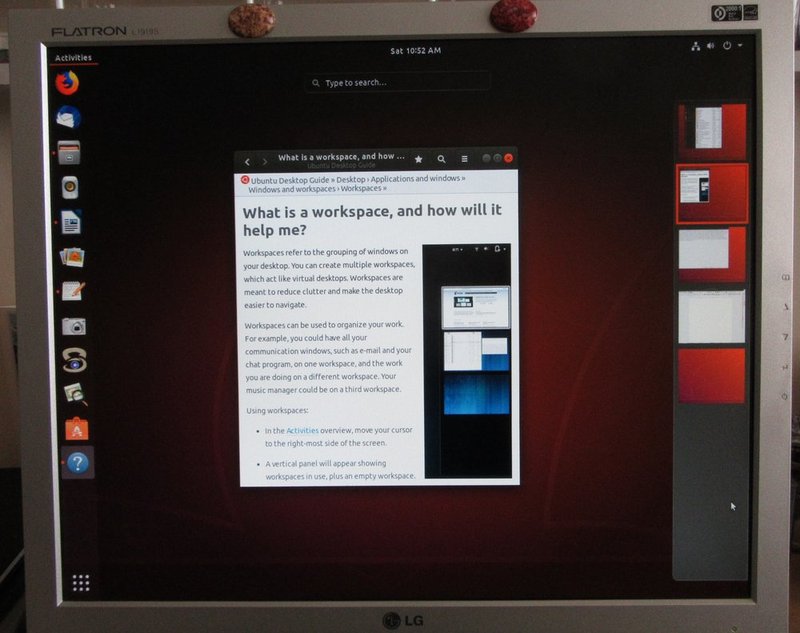The width and height of the screenshot is (800, 633).
Task: Open LibreOffice Writer from the dock
Action: (70, 222)
